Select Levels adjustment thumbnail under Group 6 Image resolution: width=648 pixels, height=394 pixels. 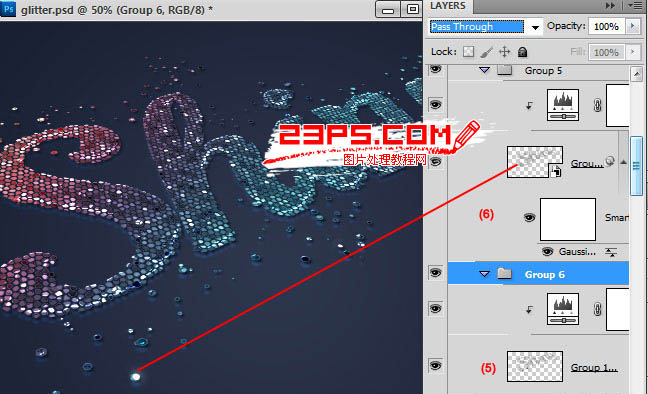(563, 309)
